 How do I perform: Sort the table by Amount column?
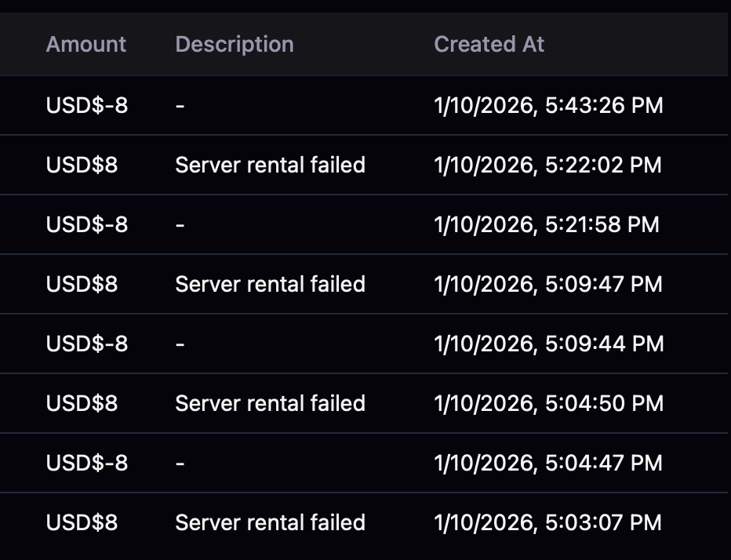coord(85,44)
